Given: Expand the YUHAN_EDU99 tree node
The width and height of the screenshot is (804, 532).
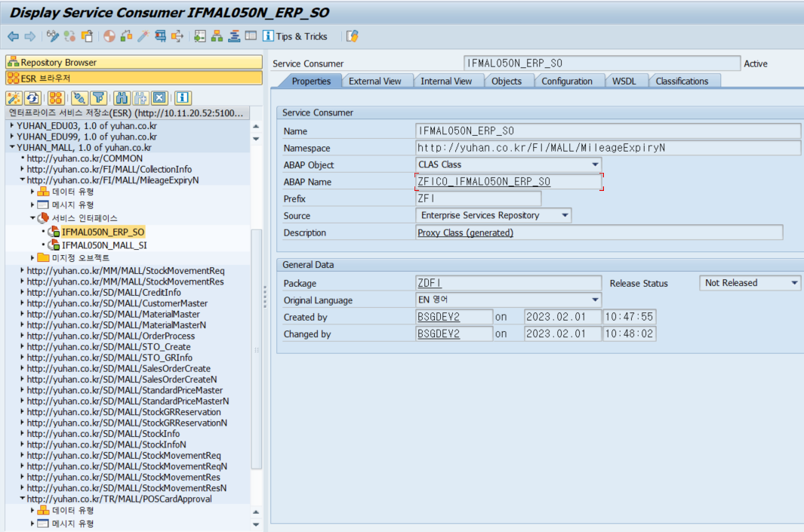Looking at the screenshot, I should (x=12, y=137).
